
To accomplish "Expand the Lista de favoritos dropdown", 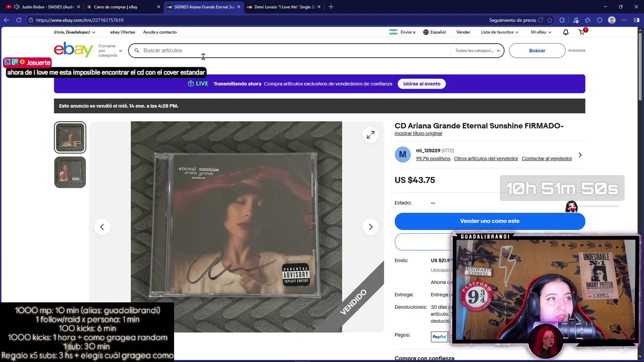I will pos(500,32).
